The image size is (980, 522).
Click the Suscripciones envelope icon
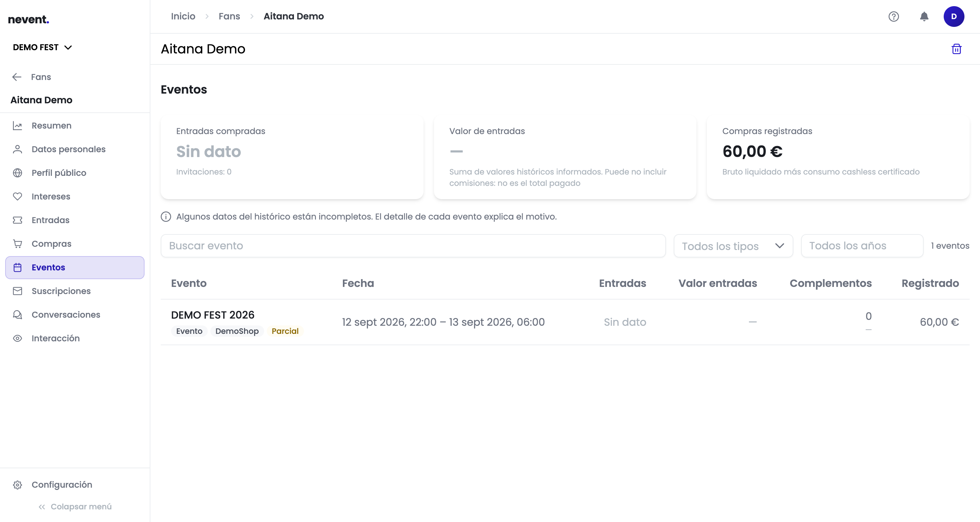(x=17, y=291)
